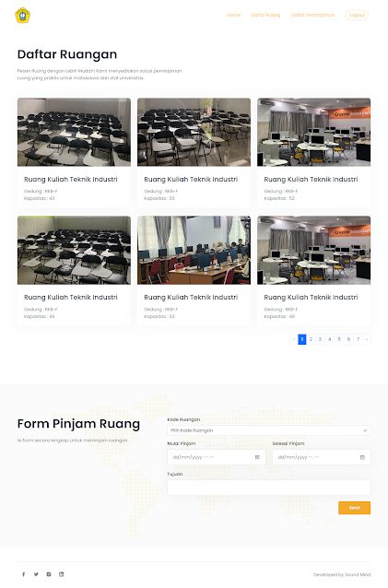Open the Instagram footer icon

click(x=49, y=574)
